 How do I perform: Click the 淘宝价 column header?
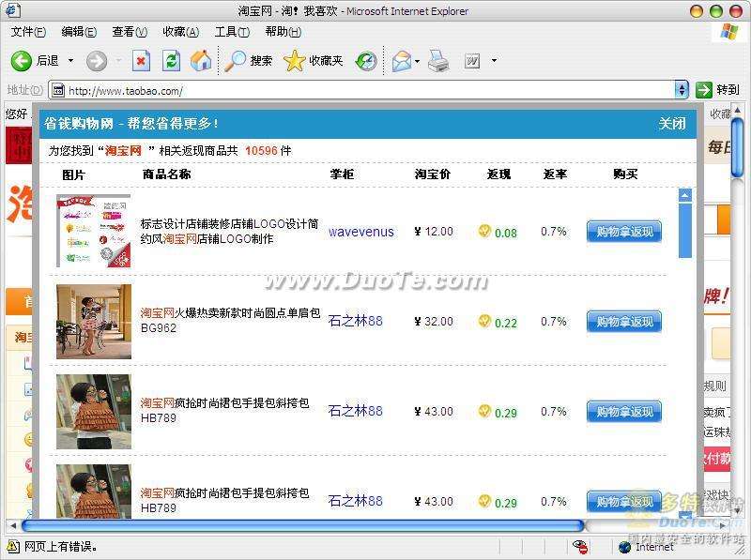tap(433, 174)
